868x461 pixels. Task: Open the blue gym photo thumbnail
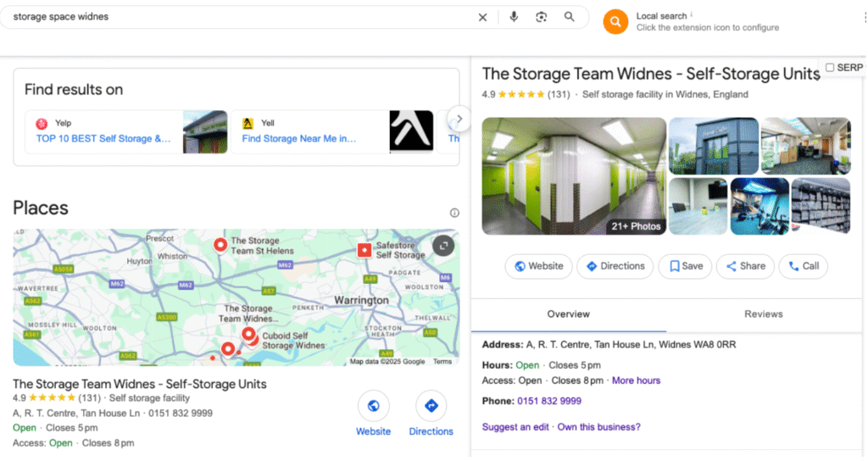[x=759, y=206]
